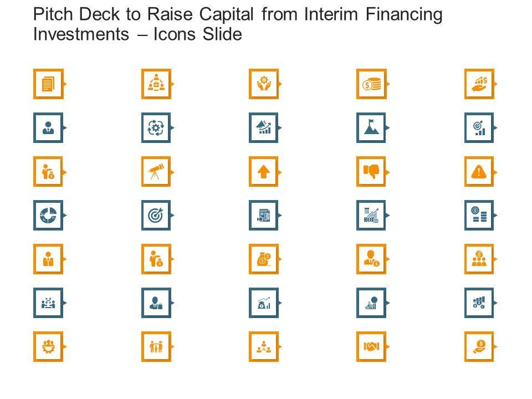Select the mountain peak flag icon
532x399 pixels.
[371, 127]
